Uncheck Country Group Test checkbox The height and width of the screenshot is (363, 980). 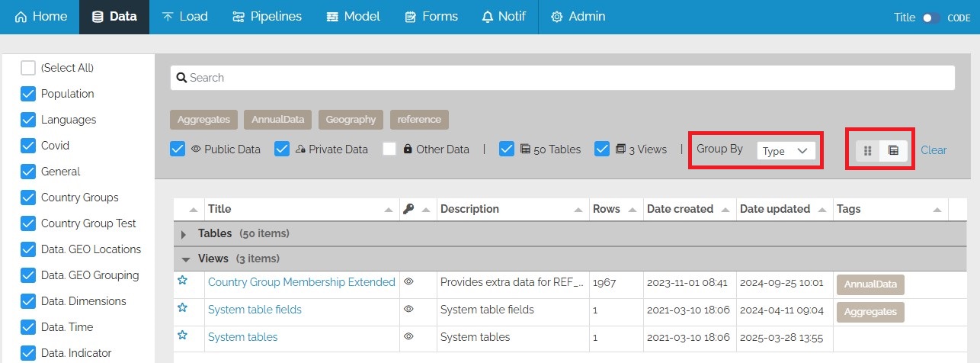[x=28, y=223]
